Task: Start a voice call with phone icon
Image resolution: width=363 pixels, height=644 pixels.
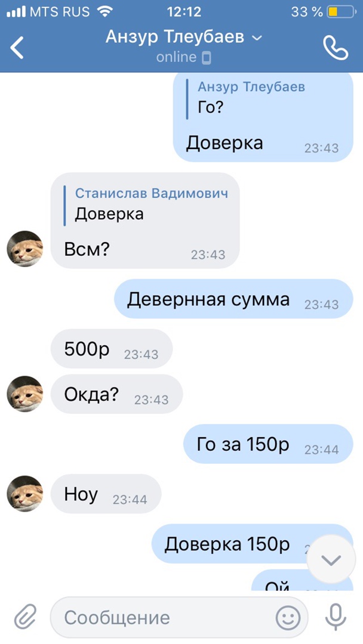Action: pos(336,48)
